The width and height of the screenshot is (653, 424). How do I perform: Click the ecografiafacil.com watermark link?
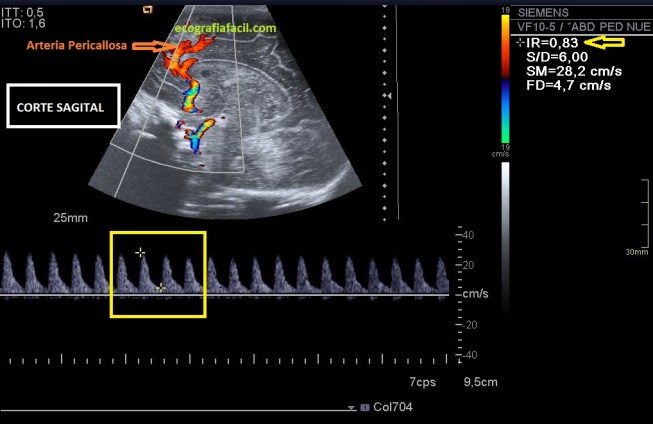click(x=226, y=28)
